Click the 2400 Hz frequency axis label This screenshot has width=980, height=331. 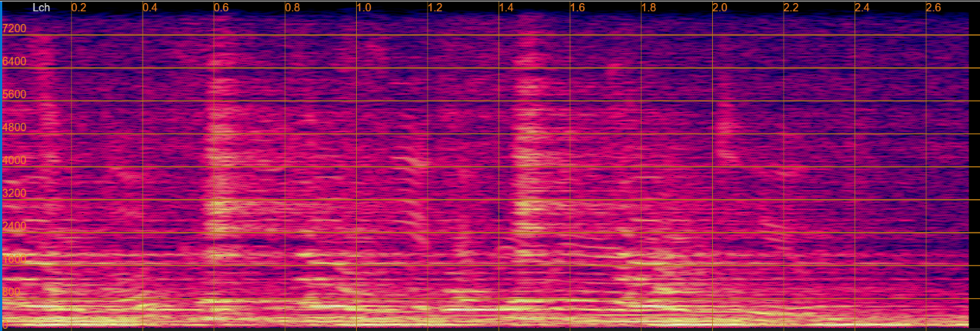[15, 225]
